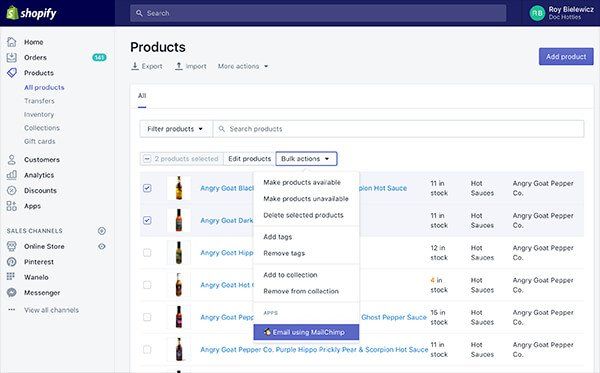The width and height of the screenshot is (600, 373).
Task: Click the RB user avatar
Action: click(x=537, y=13)
